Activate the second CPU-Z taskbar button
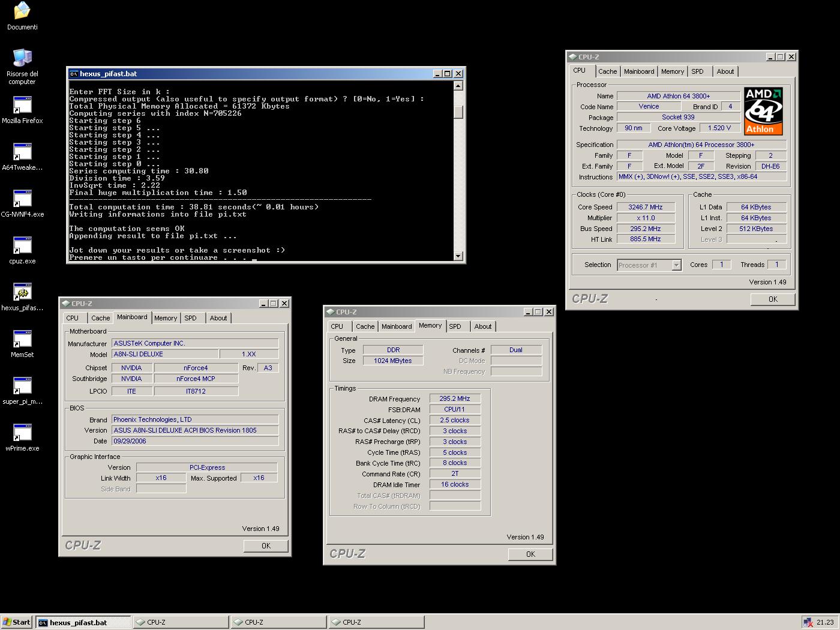Viewport: 840px width, 630px height. [278, 622]
